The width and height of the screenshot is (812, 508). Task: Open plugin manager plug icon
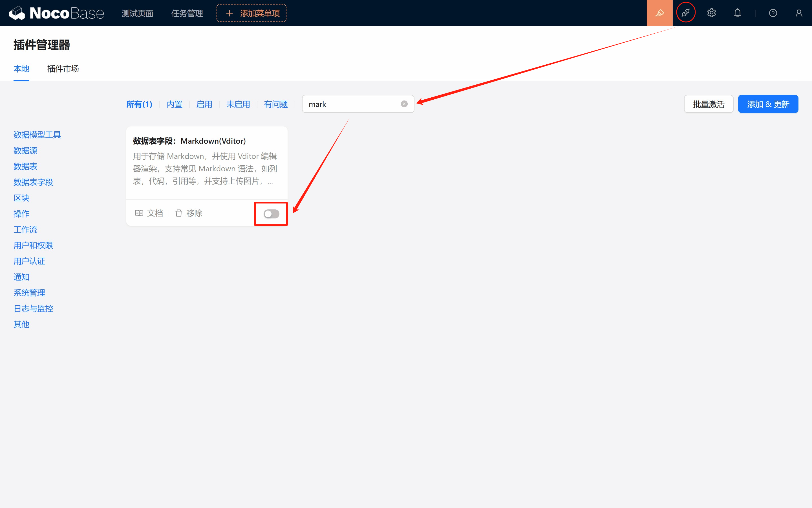pyautogui.click(x=685, y=13)
